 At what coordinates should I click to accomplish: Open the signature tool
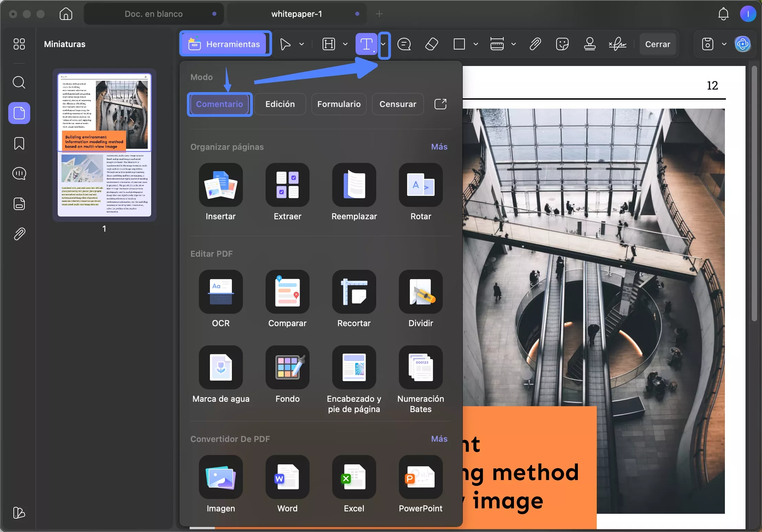pyautogui.click(x=617, y=44)
